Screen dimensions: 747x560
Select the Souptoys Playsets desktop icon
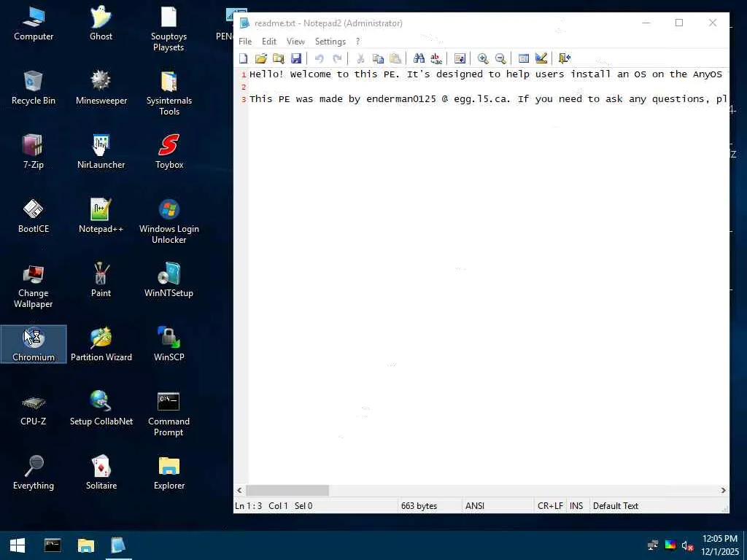pyautogui.click(x=169, y=29)
